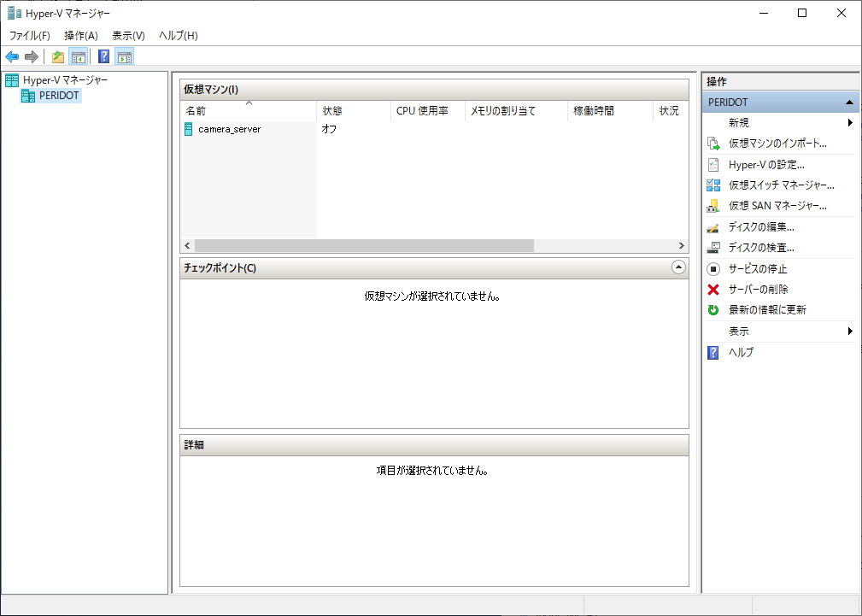The image size is (862, 616).
Task: Select the PERIDOT server in the tree
Action: pos(59,96)
